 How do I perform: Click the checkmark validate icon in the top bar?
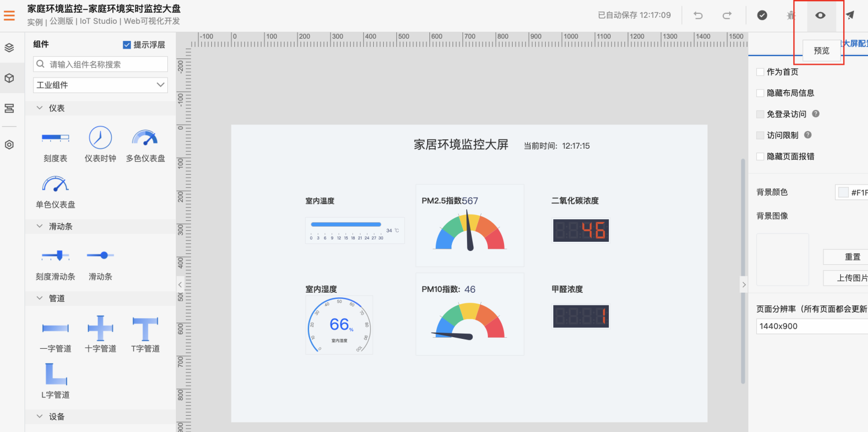click(762, 16)
